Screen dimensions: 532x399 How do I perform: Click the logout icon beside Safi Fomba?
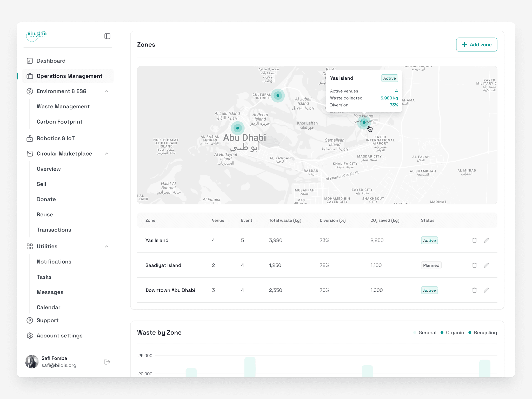click(x=107, y=362)
